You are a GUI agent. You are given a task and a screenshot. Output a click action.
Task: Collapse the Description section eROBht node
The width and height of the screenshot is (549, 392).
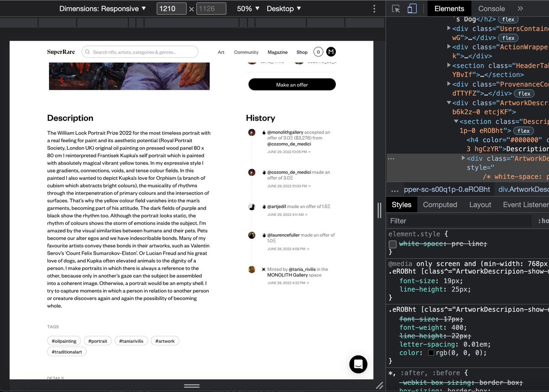456,122
